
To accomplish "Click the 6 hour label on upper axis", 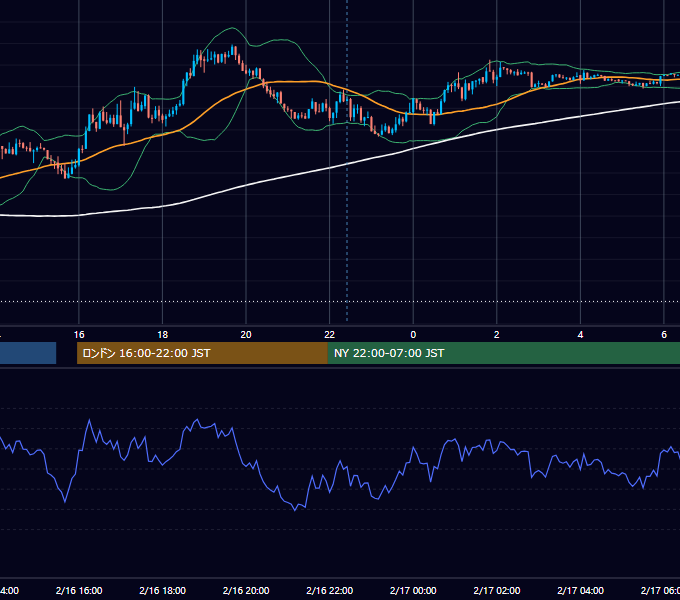I will tap(664, 335).
